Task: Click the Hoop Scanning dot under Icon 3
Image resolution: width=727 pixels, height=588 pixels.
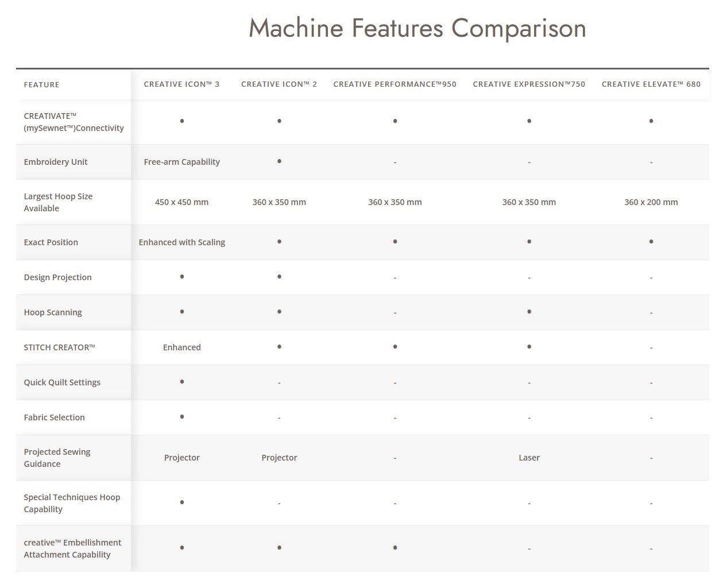Action: [181, 312]
